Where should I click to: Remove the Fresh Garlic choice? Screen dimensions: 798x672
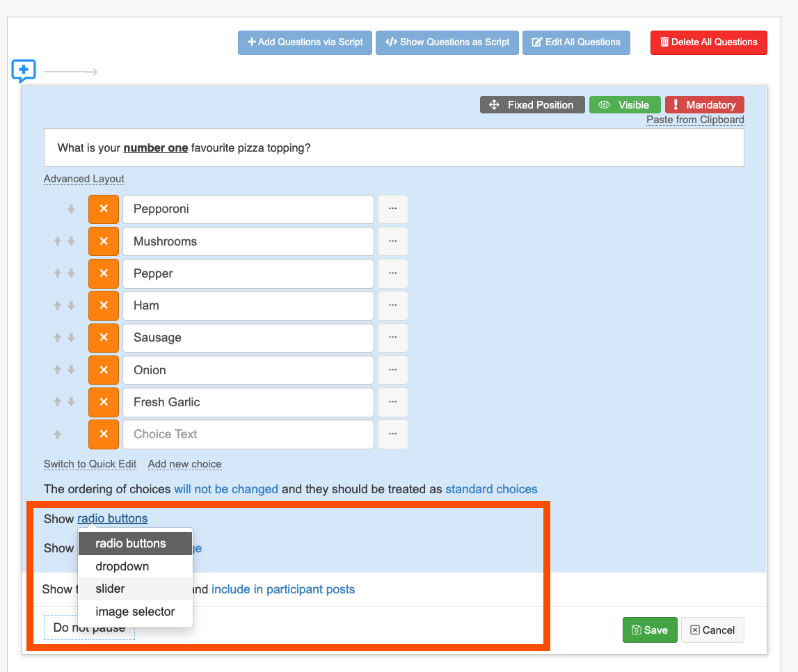(104, 402)
